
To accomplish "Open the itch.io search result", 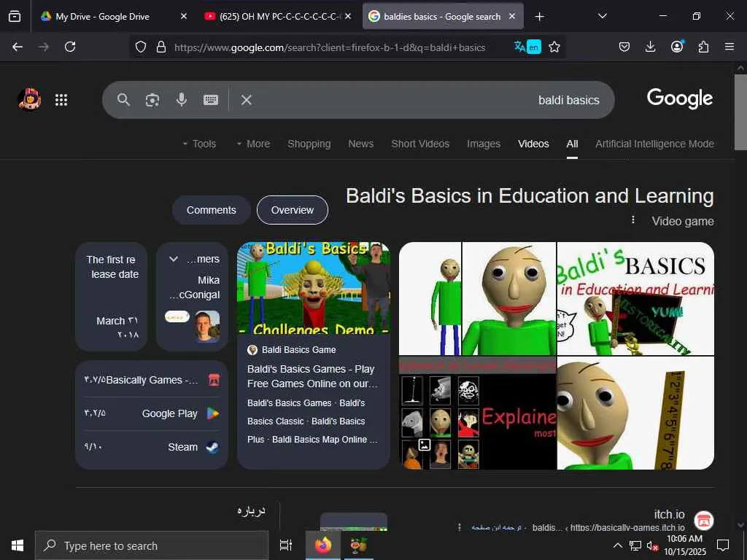I will pyautogui.click(x=669, y=514).
